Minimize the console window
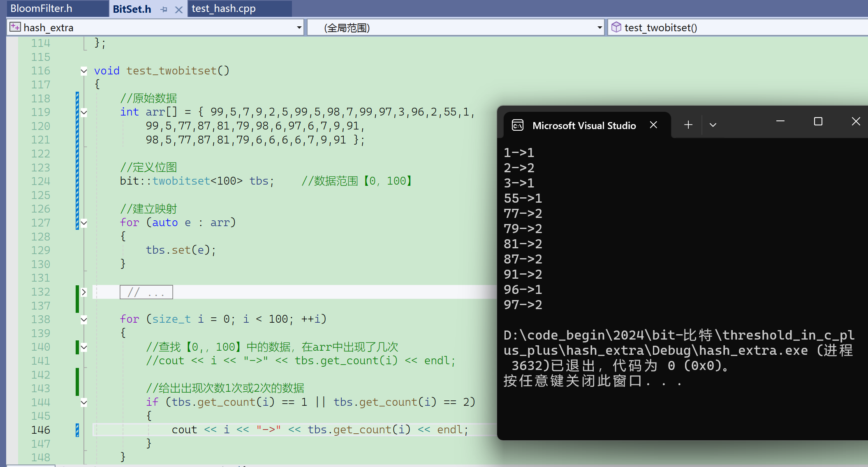This screenshot has height=467, width=868. tap(780, 121)
